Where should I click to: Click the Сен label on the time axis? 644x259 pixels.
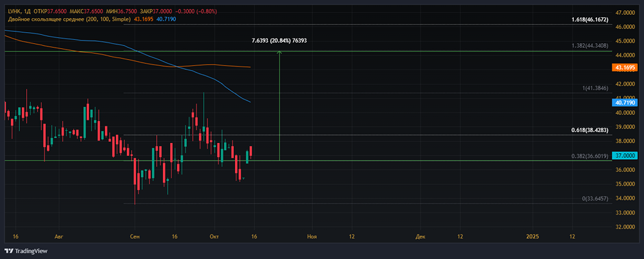pyautogui.click(x=135, y=237)
